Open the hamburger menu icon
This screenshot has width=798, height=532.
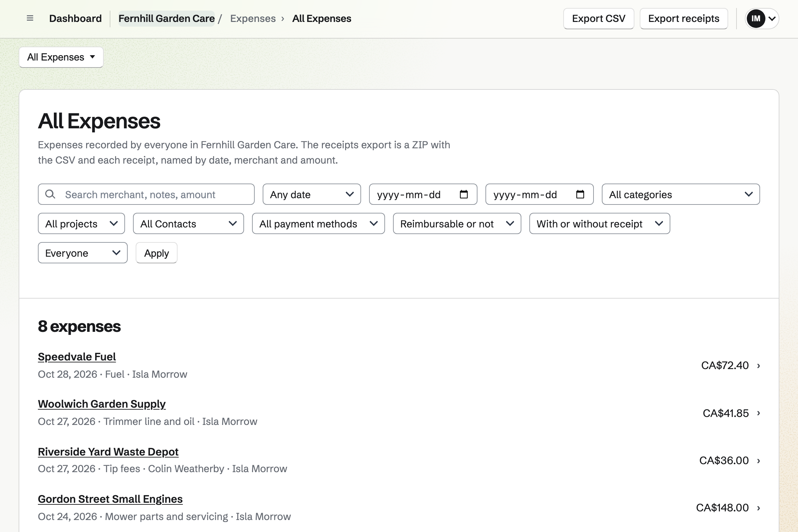30,18
